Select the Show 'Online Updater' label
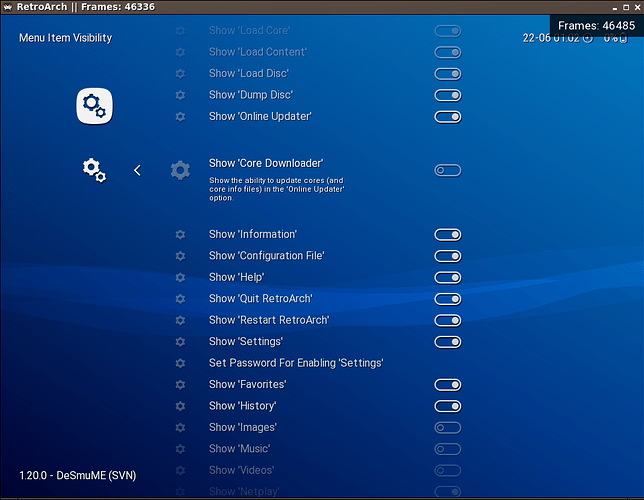The width and height of the screenshot is (644, 500). 260,117
